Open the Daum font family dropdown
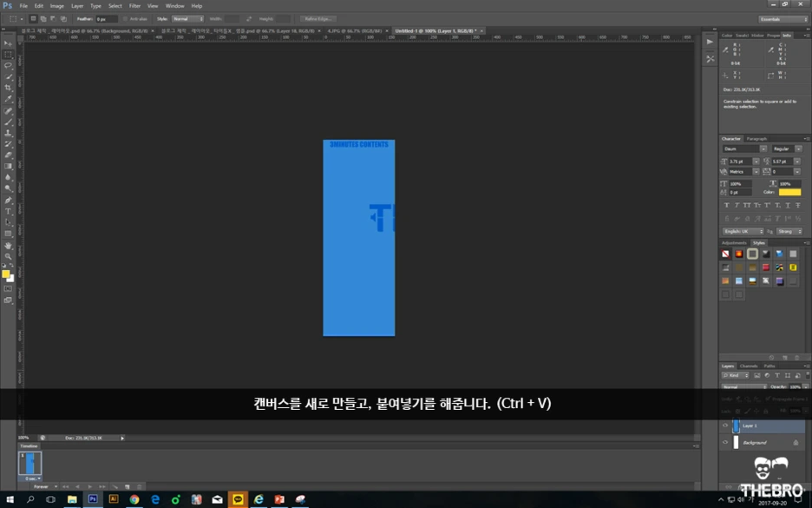The width and height of the screenshot is (812, 508). (x=763, y=148)
